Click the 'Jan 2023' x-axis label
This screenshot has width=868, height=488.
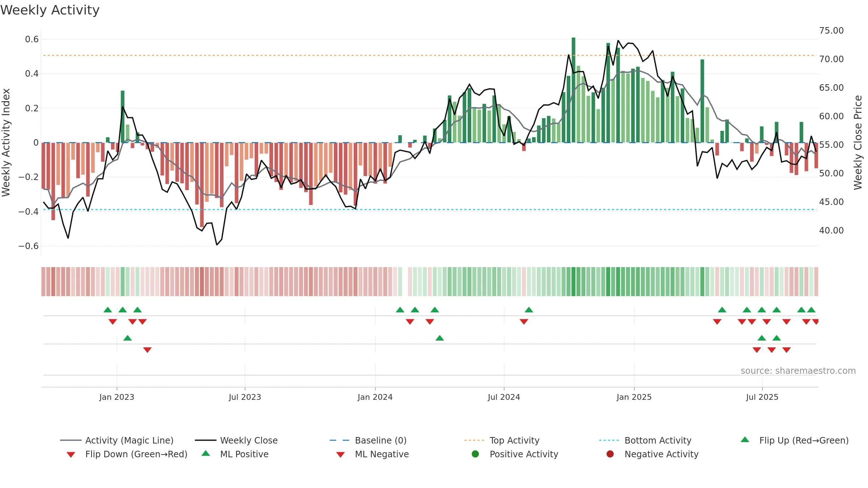pos(116,397)
